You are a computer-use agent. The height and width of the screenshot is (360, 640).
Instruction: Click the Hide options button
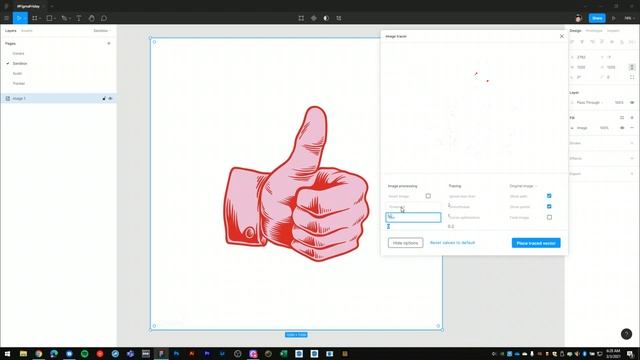click(405, 243)
